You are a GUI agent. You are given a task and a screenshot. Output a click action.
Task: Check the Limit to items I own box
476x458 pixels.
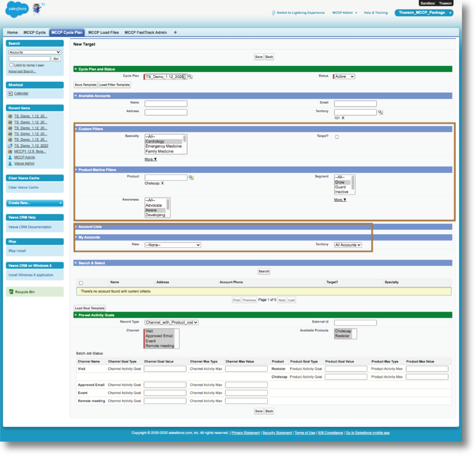click(x=12, y=65)
